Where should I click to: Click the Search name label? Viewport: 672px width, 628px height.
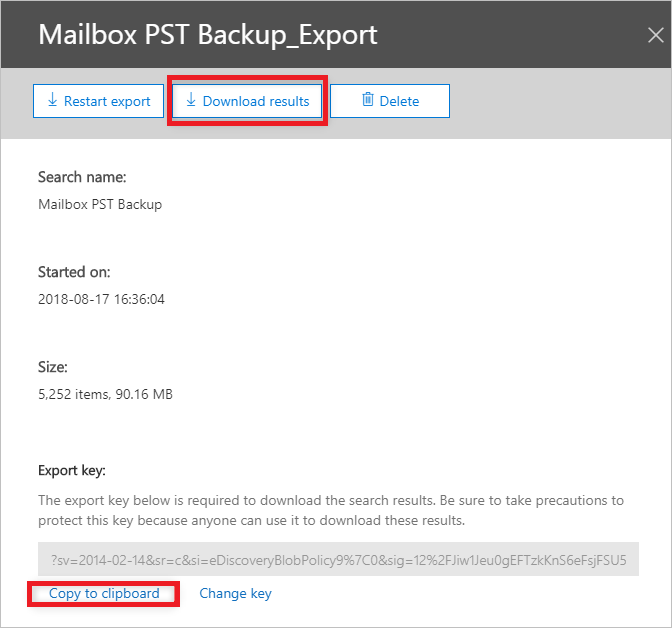click(x=82, y=177)
